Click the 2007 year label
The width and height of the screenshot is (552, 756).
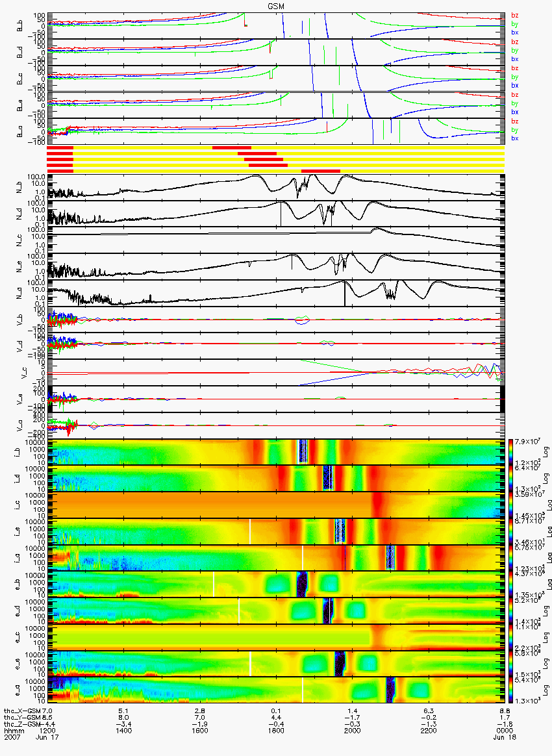pyautogui.click(x=12, y=737)
